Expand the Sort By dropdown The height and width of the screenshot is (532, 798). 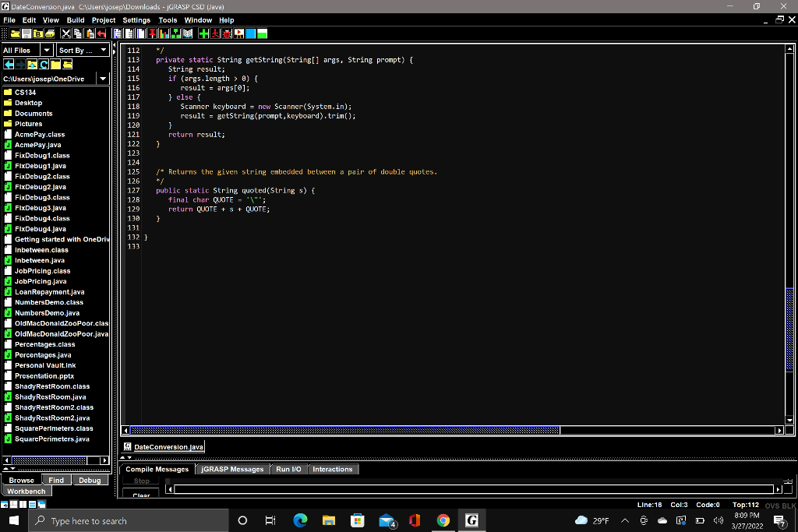104,50
